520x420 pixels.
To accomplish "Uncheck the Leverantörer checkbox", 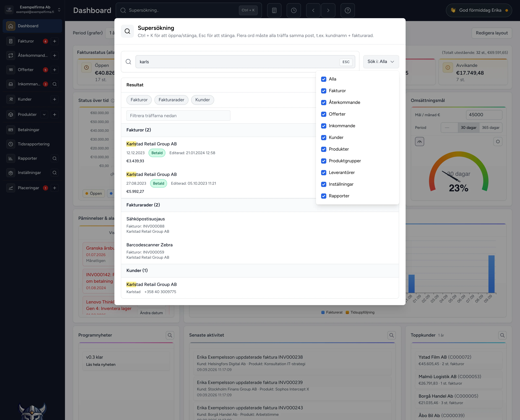I will [x=324, y=173].
